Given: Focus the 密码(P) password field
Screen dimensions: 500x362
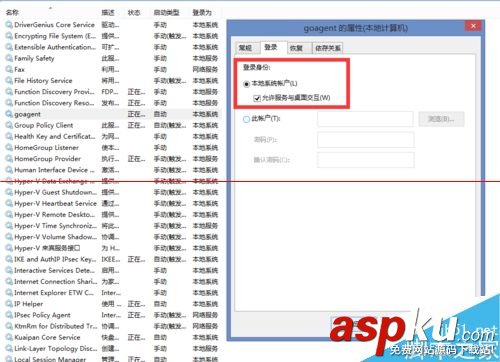Looking at the screenshot, I should coord(365,140).
